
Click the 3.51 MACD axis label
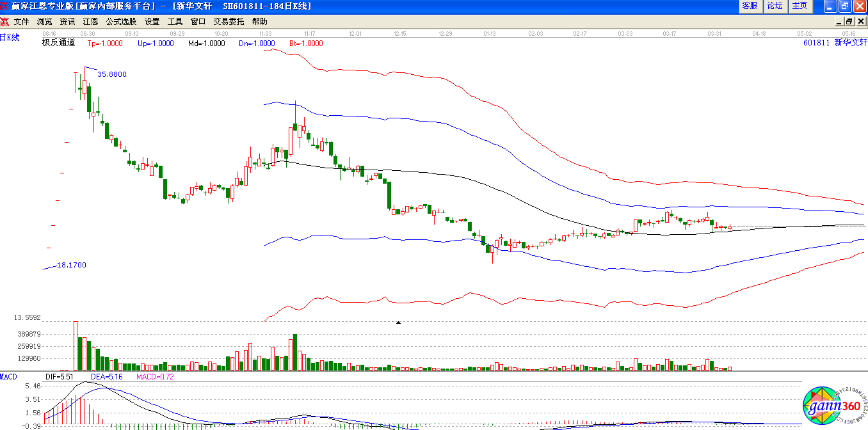point(33,400)
